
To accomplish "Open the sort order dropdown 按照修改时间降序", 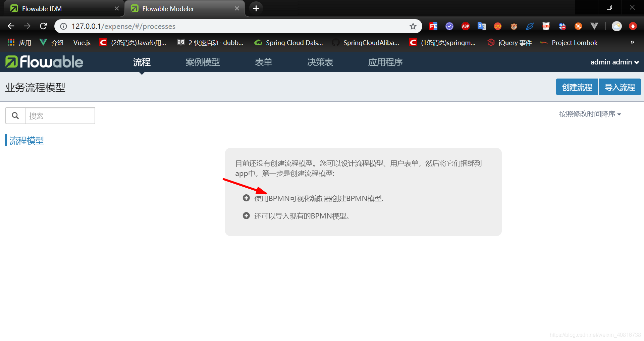I will (590, 114).
